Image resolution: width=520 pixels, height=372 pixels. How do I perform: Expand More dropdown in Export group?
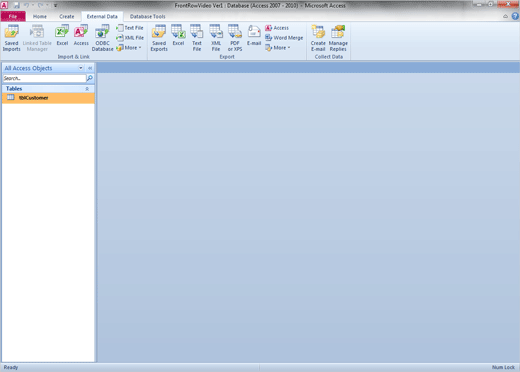(x=278, y=48)
